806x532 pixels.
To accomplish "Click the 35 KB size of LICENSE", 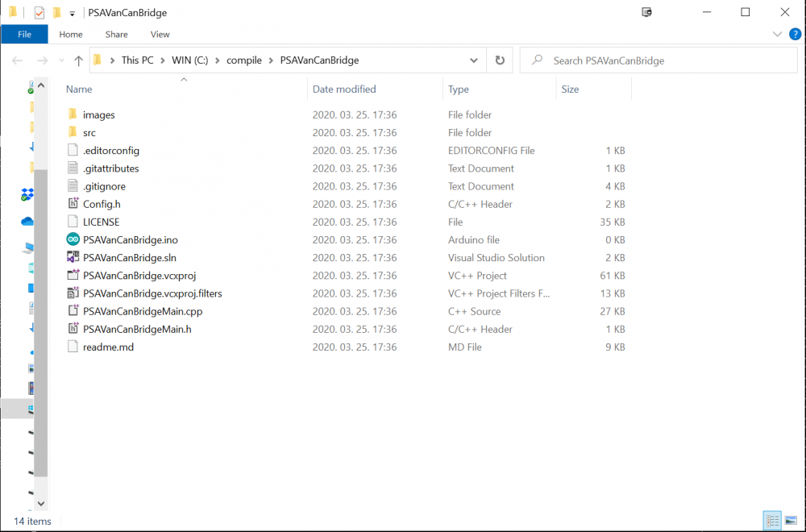I will [x=613, y=222].
